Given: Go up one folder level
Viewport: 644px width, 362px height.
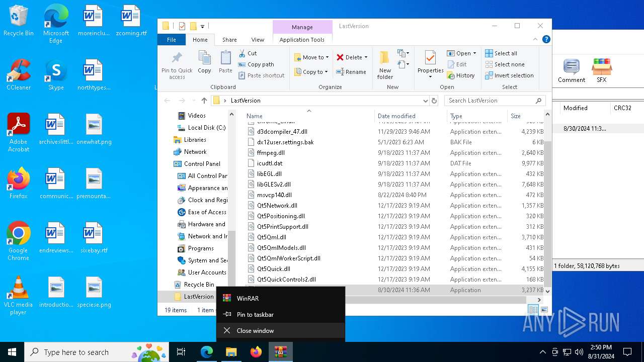Looking at the screenshot, I should tap(204, 101).
